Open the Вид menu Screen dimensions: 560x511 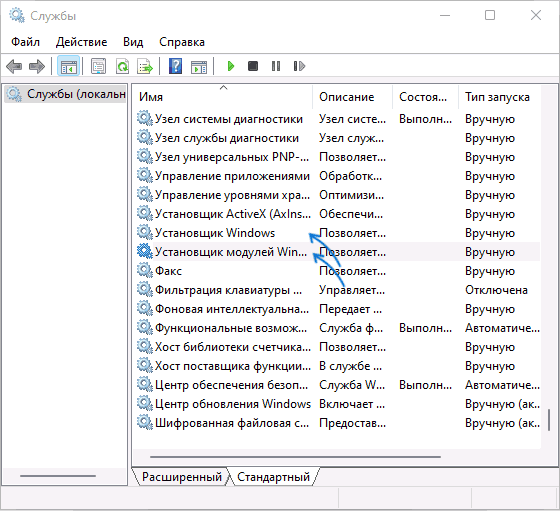coord(133,42)
